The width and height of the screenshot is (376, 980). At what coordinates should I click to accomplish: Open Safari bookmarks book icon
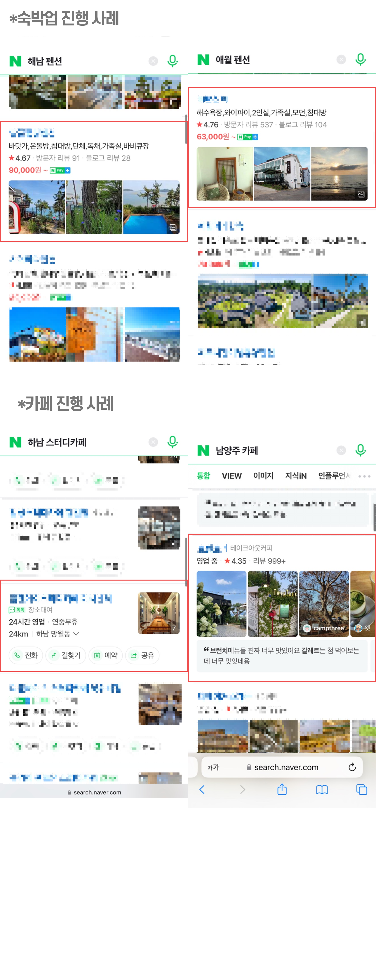(x=322, y=790)
